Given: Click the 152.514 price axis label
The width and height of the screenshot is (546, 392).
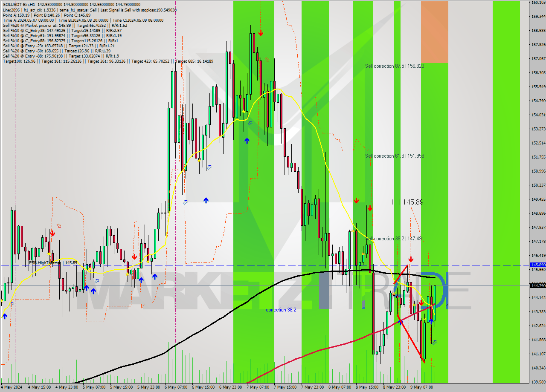Looking at the screenshot, I should 538,143.
